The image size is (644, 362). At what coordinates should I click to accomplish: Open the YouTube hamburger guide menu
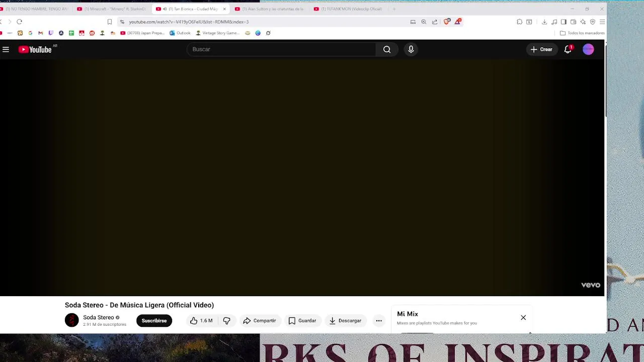[6, 49]
